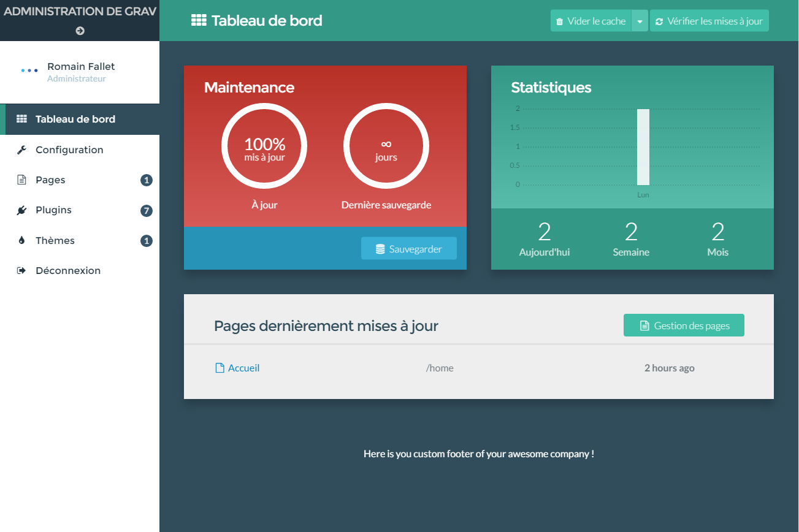Click the Tableau de bord grid icon in sidebar
This screenshot has height=532, width=799.
click(21, 120)
